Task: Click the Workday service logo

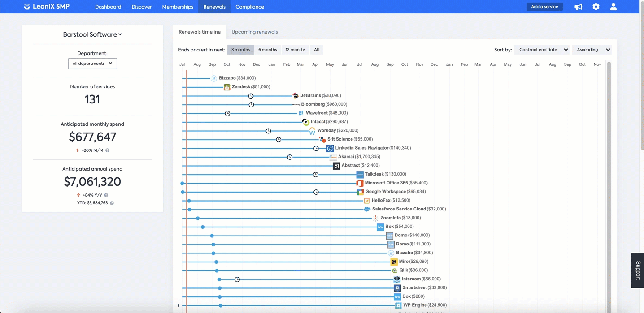Action: pos(312,131)
